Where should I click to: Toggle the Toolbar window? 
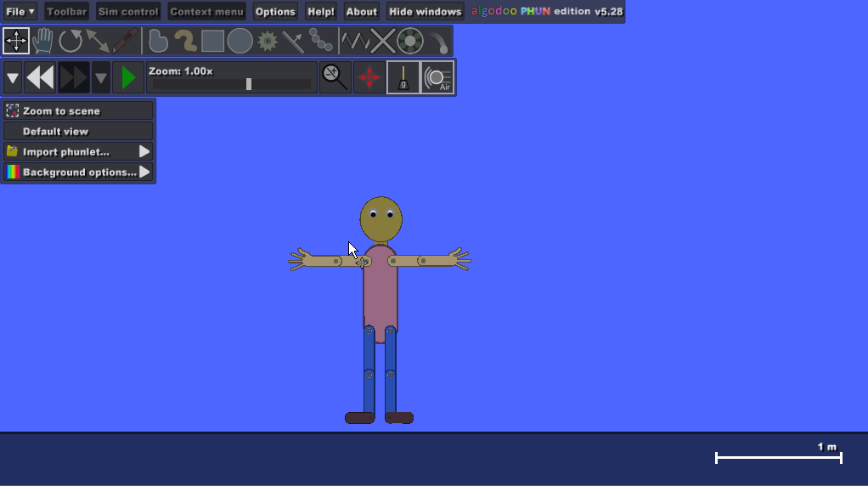(66, 12)
